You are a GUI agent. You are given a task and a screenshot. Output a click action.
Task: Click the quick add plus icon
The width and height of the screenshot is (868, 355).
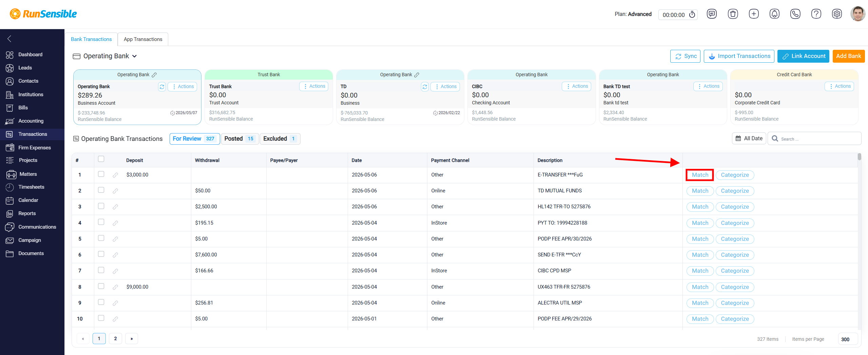point(754,14)
